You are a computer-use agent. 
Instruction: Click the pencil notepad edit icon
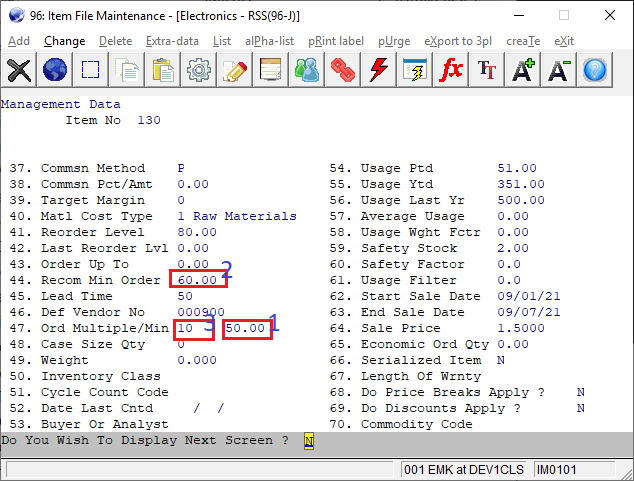coord(235,70)
